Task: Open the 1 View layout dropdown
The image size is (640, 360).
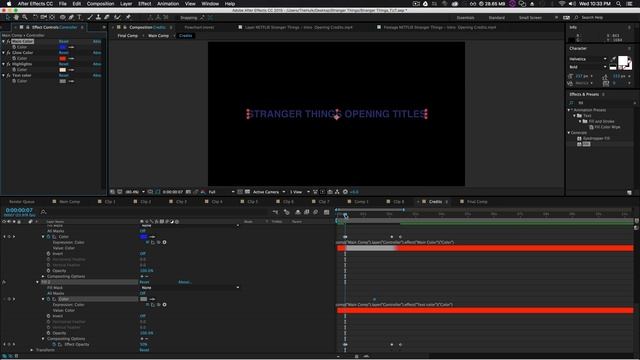Action: [x=300, y=192]
